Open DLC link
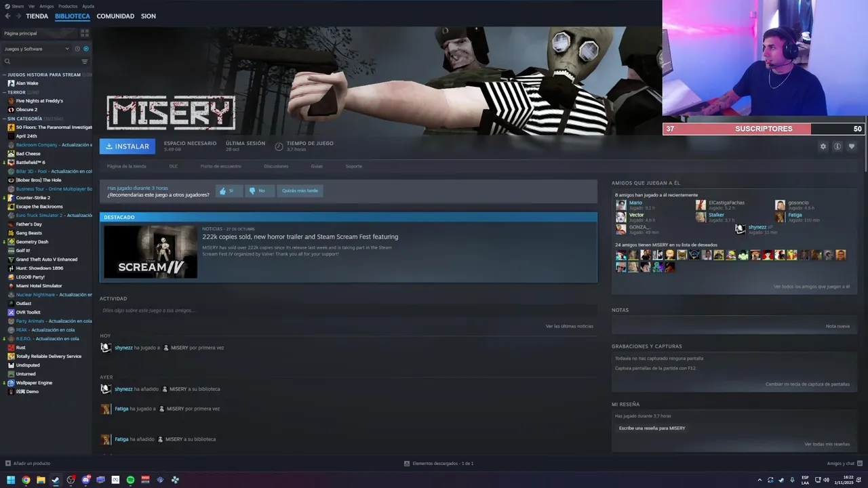 tap(174, 166)
